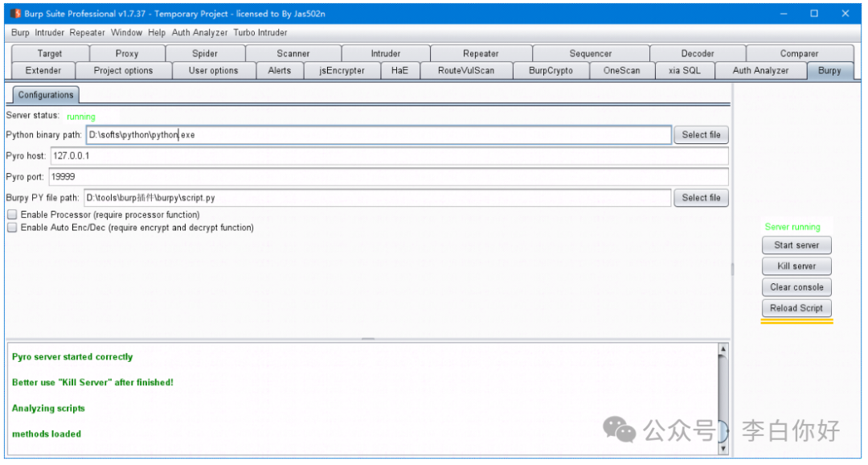Open the jsEncrypter tab
Viewport: 868px width, 465px height.
click(x=342, y=70)
